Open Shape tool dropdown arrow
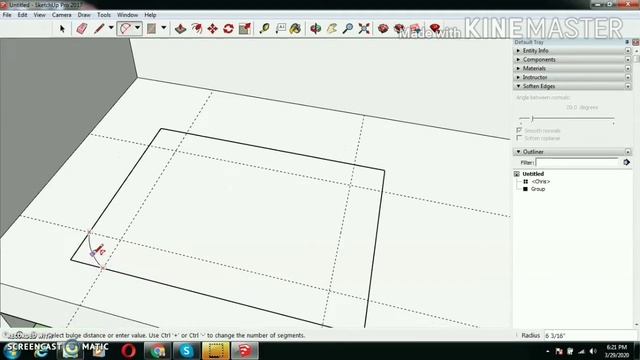The width and height of the screenshot is (640, 360). pos(164,28)
